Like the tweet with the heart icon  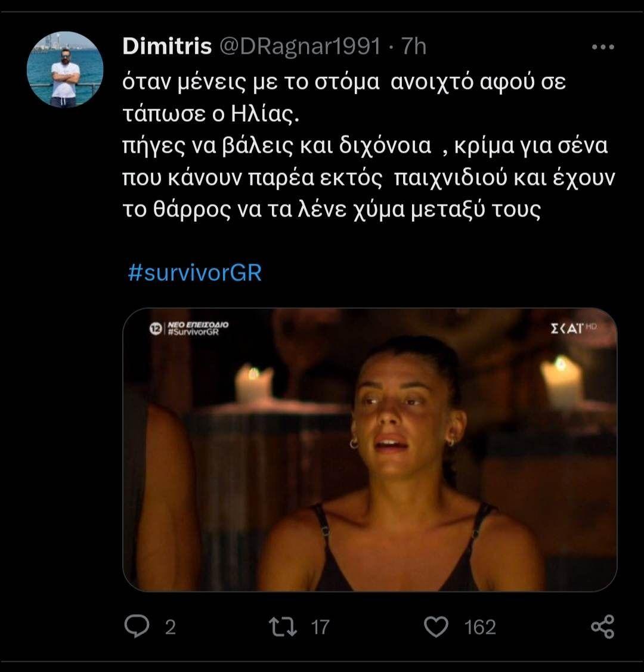pos(436,627)
